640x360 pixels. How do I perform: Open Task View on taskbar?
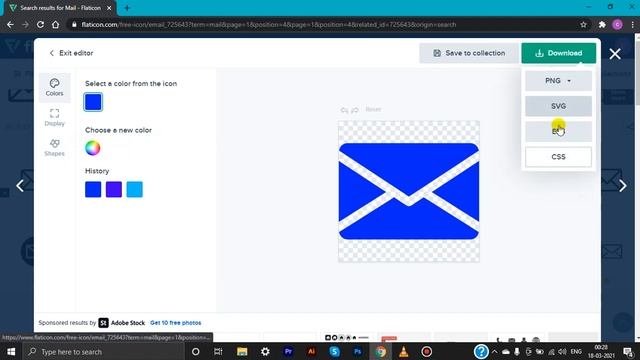coord(218,351)
